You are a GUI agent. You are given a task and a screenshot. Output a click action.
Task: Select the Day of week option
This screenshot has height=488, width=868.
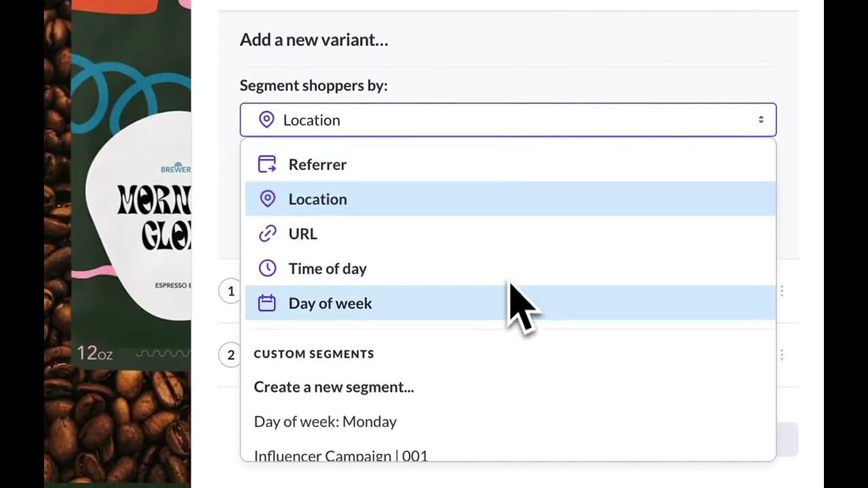pos(330,303)
